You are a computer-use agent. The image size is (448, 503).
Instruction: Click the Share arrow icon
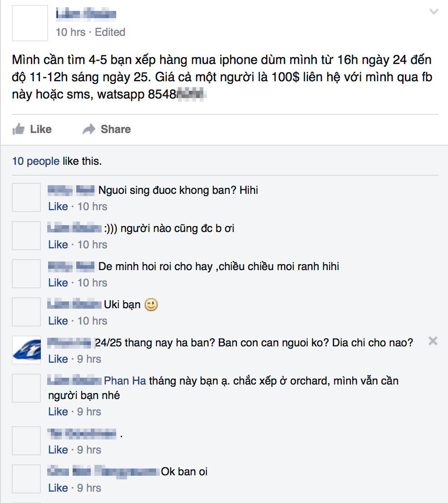(89, 129)
